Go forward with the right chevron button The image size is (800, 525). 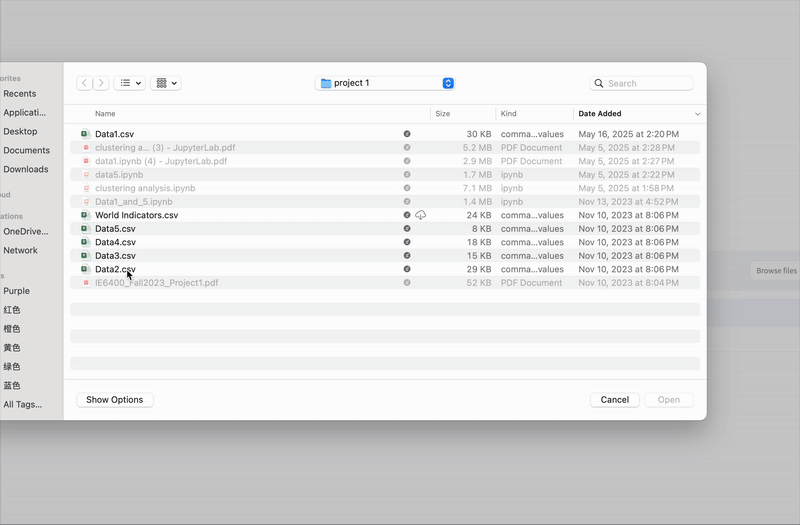(101, 83)
